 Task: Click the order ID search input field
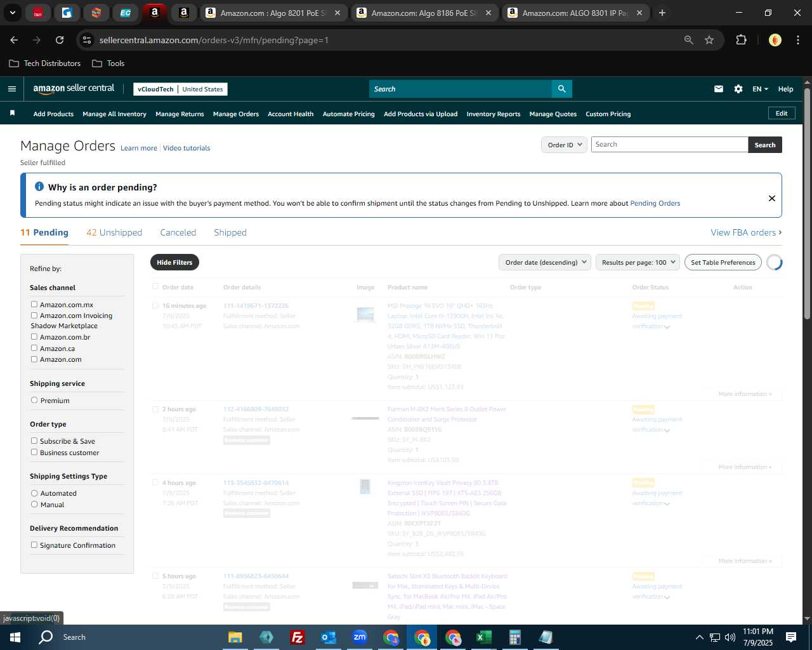(x=670, y=145)
